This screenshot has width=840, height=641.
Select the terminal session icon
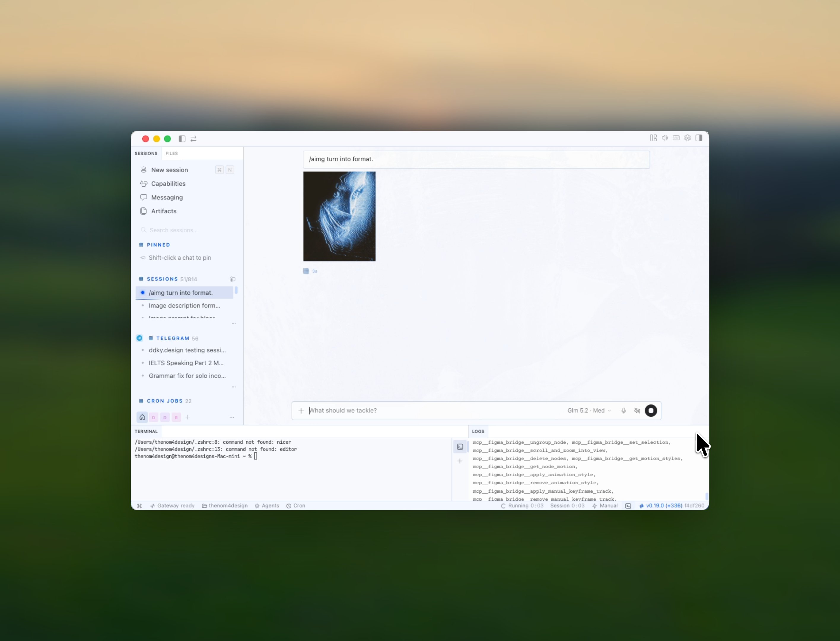pyautogui.click(x=460, y=447)
